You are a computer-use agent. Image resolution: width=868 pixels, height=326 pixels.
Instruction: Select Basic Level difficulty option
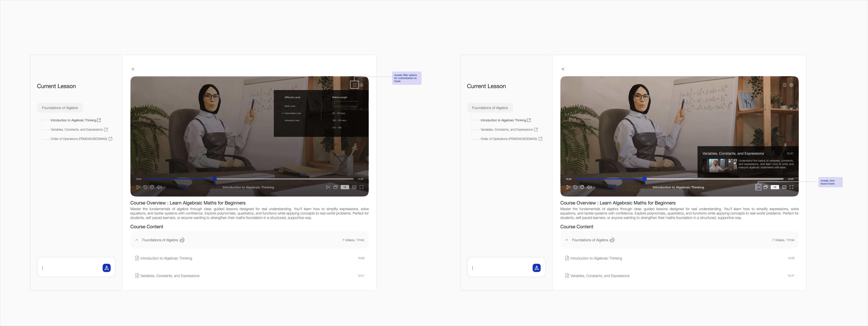coord(289,106)
